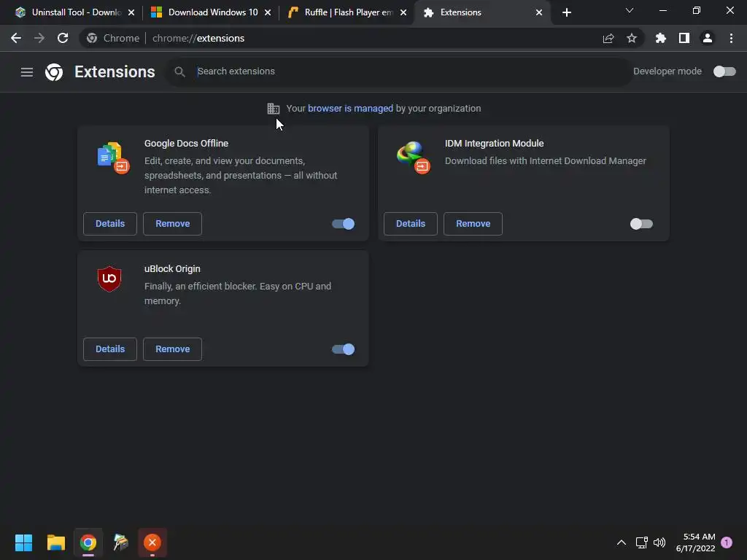Close the Uninstall Tool tab
Screen dimensions: 747x560
131,12
